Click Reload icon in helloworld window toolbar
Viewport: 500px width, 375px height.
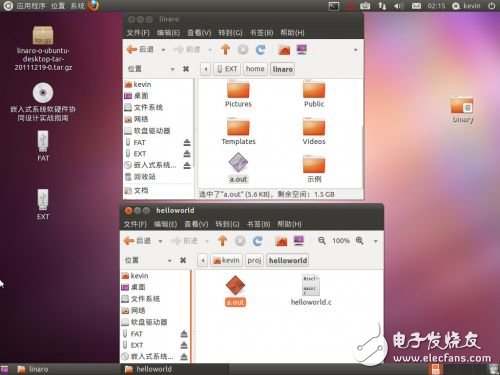coord(257,241)
